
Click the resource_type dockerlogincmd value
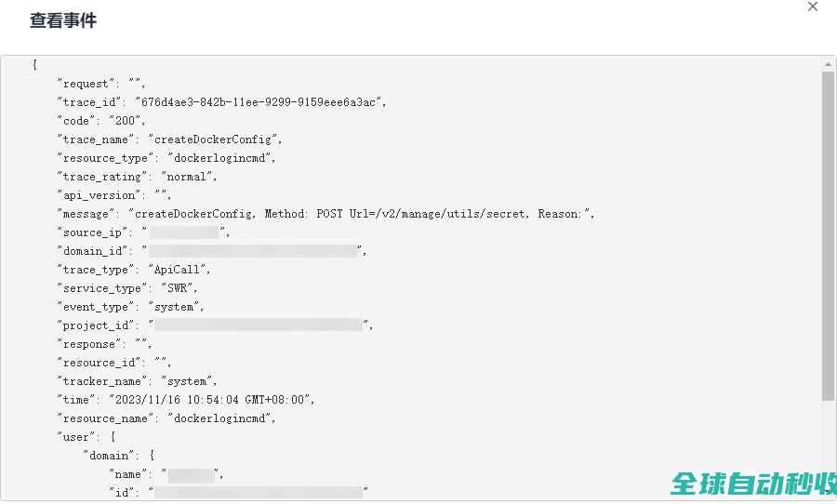click(220, 158)
